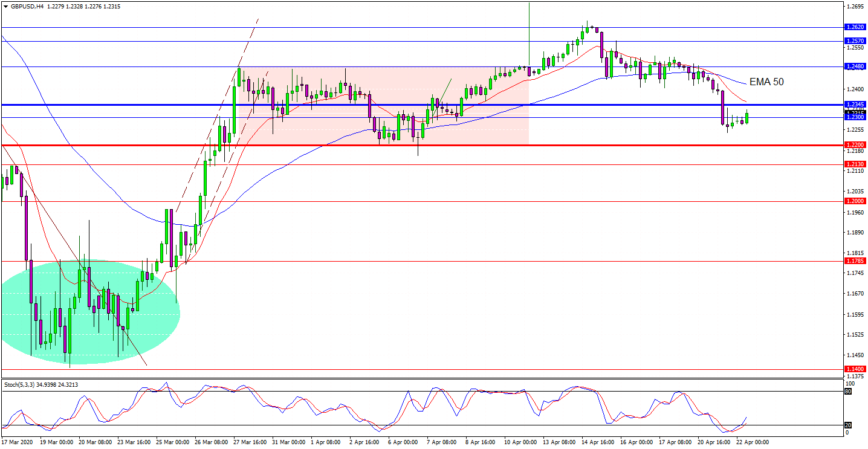The image size is (868, 449).
Task: Click the 1.1595 price axis value
Action: coord(855,315)
